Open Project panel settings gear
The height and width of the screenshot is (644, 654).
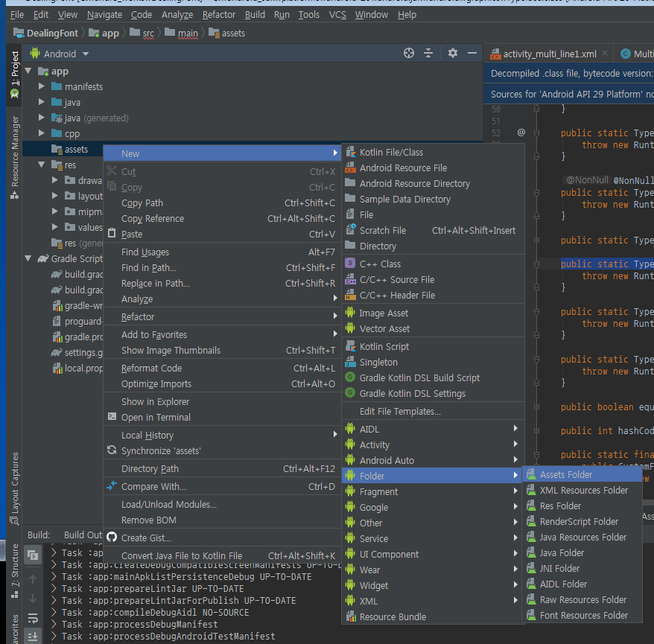click(453, 53)
